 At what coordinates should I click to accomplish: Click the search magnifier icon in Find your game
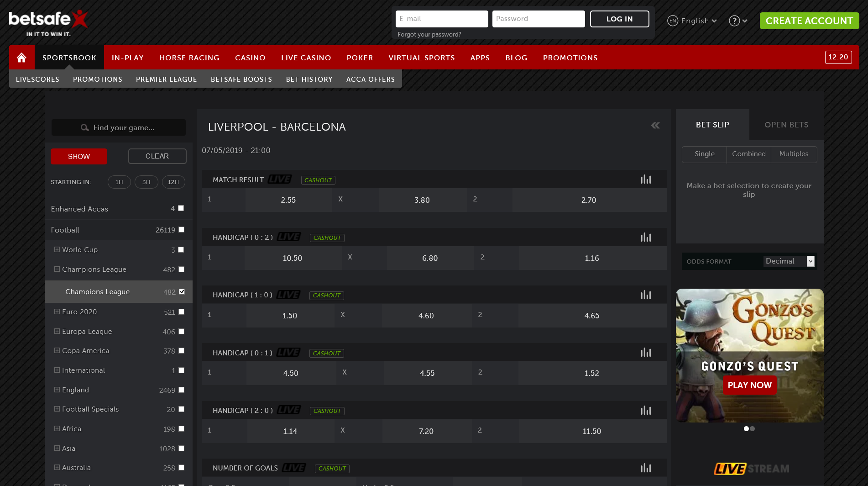pos(84,128)
